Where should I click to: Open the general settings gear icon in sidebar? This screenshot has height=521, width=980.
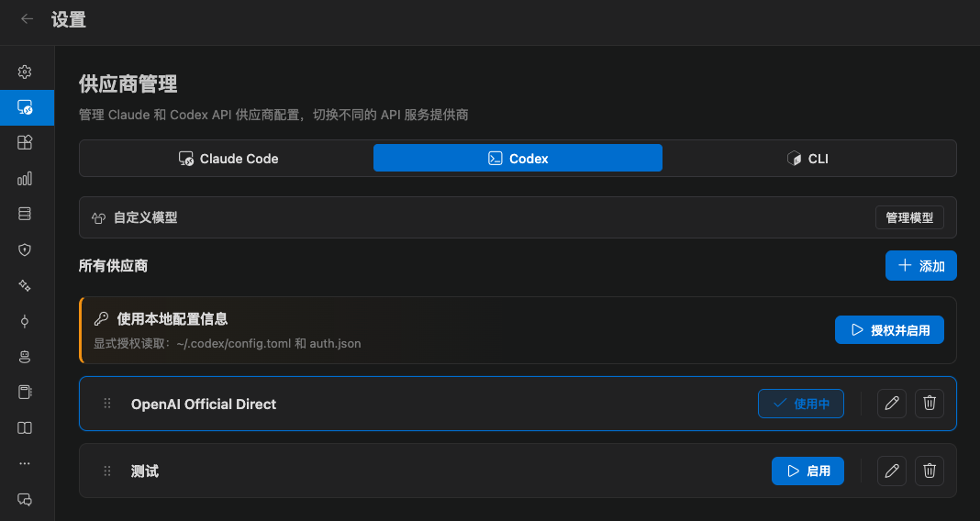[x=25, y=72]
